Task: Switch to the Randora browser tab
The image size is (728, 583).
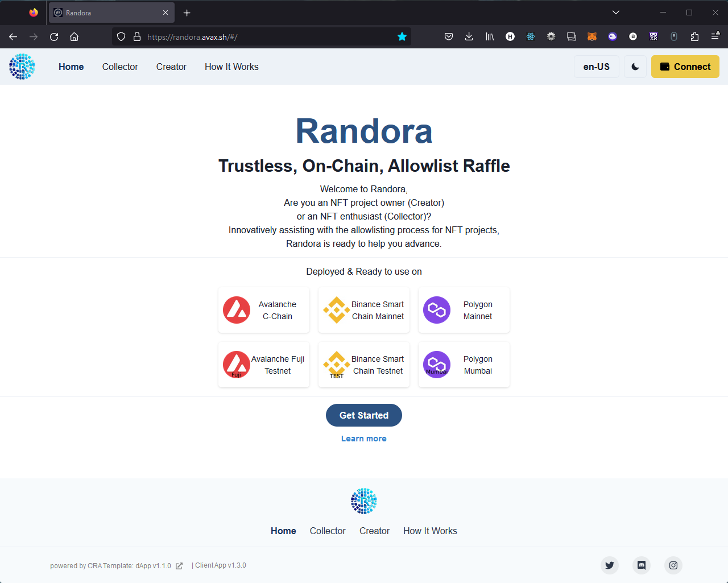Action: (x=111, y=13)
